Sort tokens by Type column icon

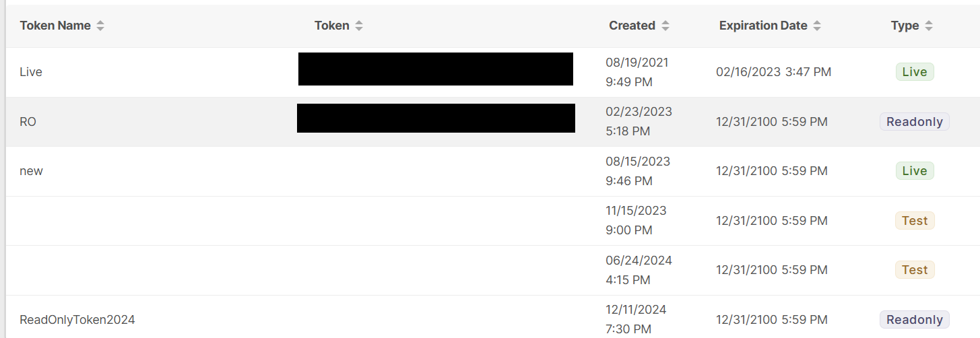(x=929, y=26)
